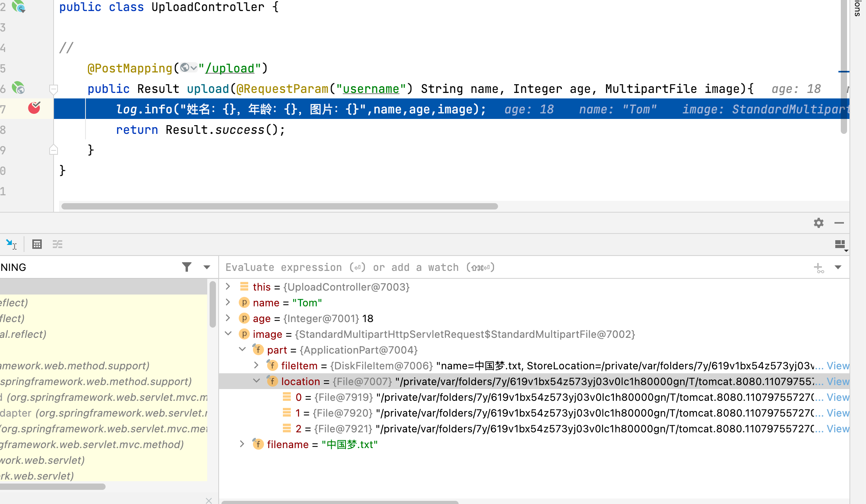Select the filename = "中国梦.txt" row
Viewport: 866px width, 504px height.
[x=534, y=445]
